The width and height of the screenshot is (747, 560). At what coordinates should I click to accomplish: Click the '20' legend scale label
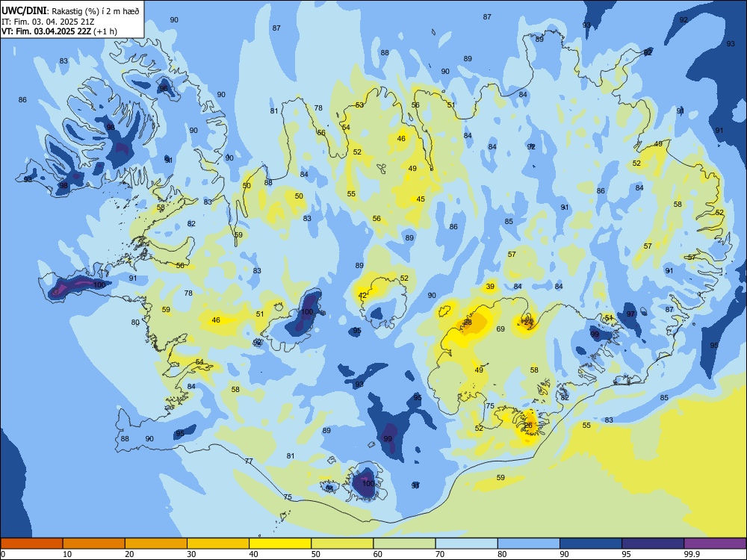click(129, 554)
